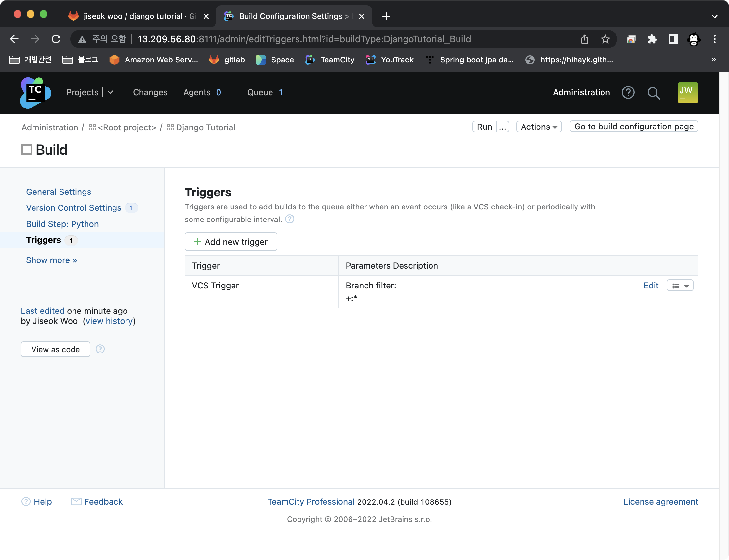Screen dimensions: 729x560
Task: Click the help icon beside Triggers description
Action: (290, 219)
